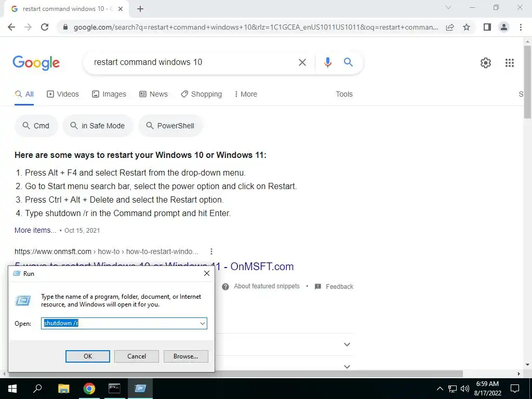
Task: Click the Google logo
Action: coord(36,63)
